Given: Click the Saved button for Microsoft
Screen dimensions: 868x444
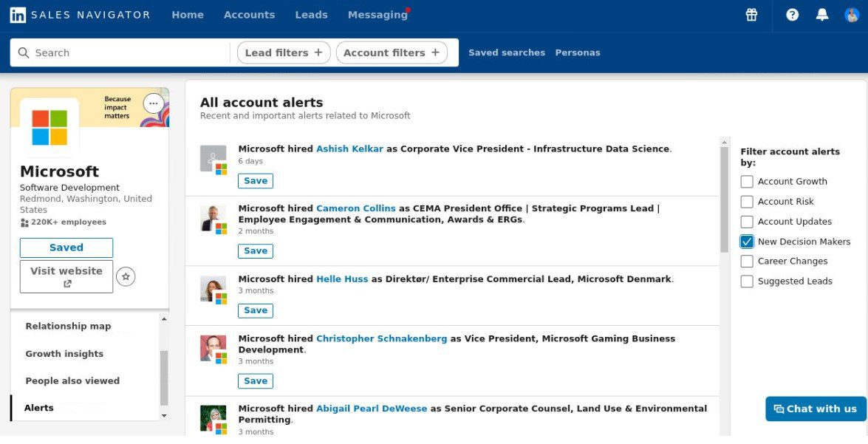Looking at the screenshot, I should [66, 247].
